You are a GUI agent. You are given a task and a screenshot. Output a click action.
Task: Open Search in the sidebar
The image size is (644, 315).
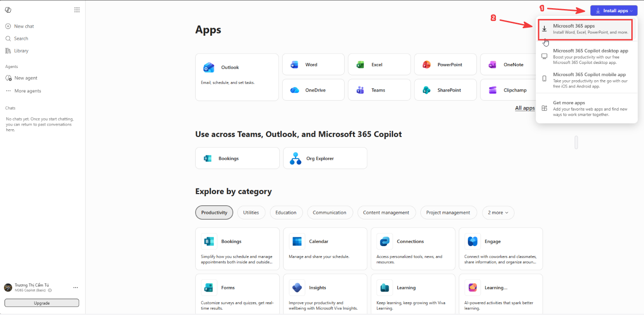coord(17,39)
